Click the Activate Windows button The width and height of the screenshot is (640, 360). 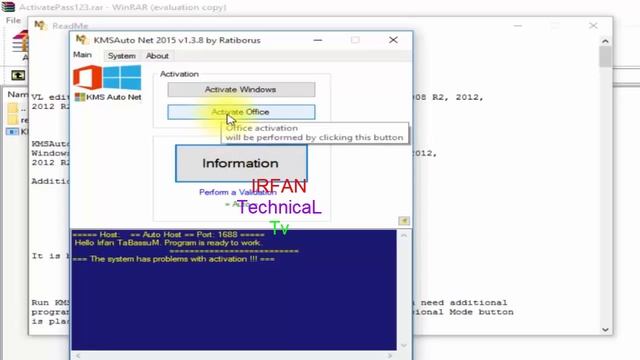point(241,89)
